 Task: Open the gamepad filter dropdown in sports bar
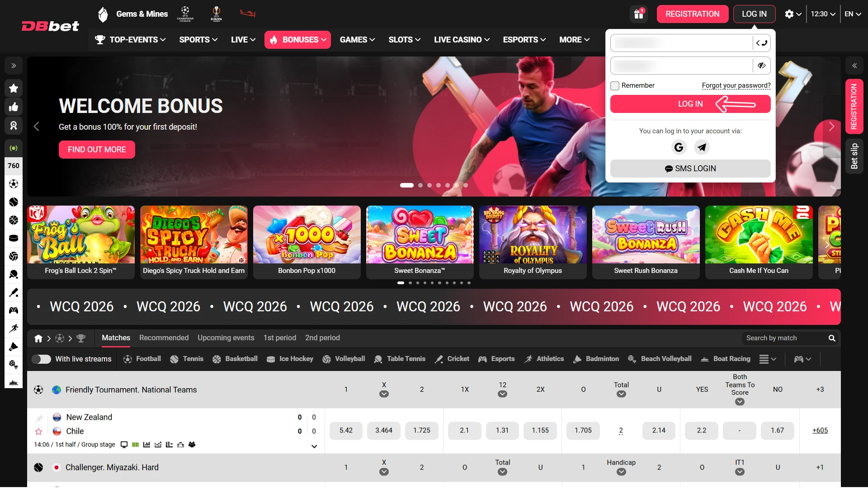click(803, 359)
